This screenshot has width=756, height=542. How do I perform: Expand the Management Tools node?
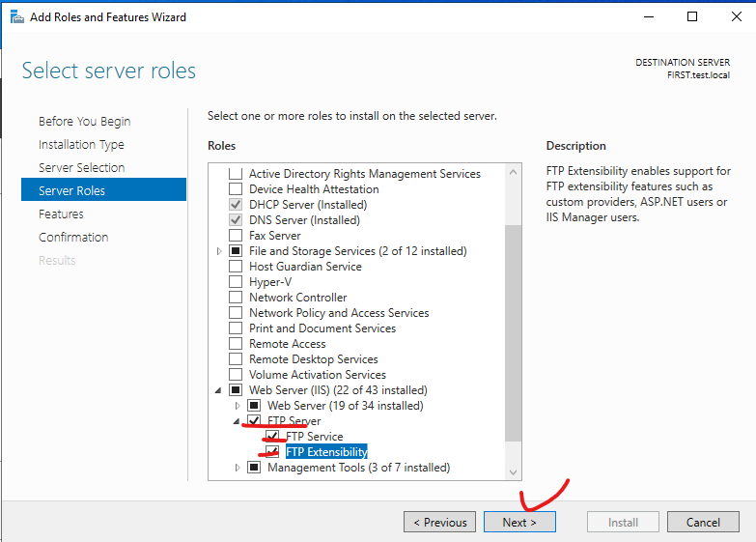(x=238, y=468)
